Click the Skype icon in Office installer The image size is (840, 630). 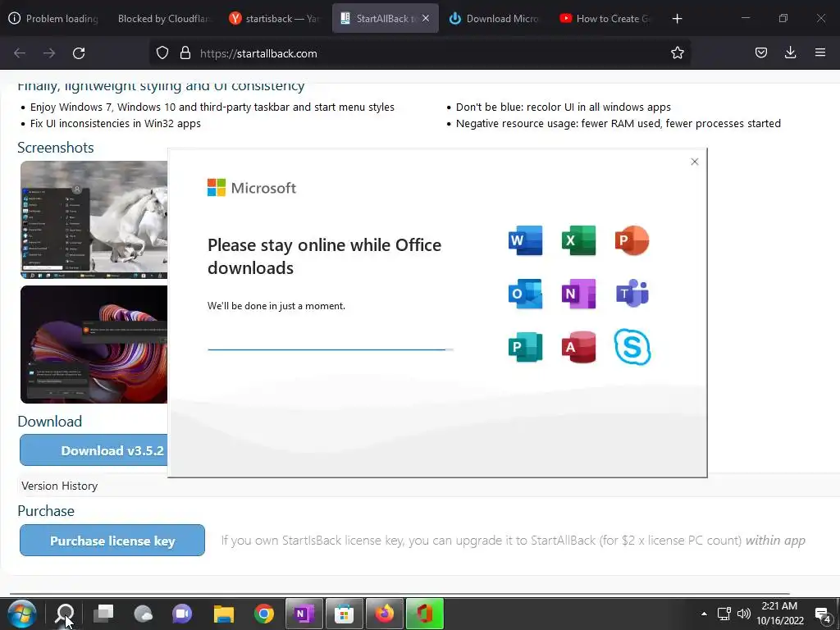(x=632, y=347)
